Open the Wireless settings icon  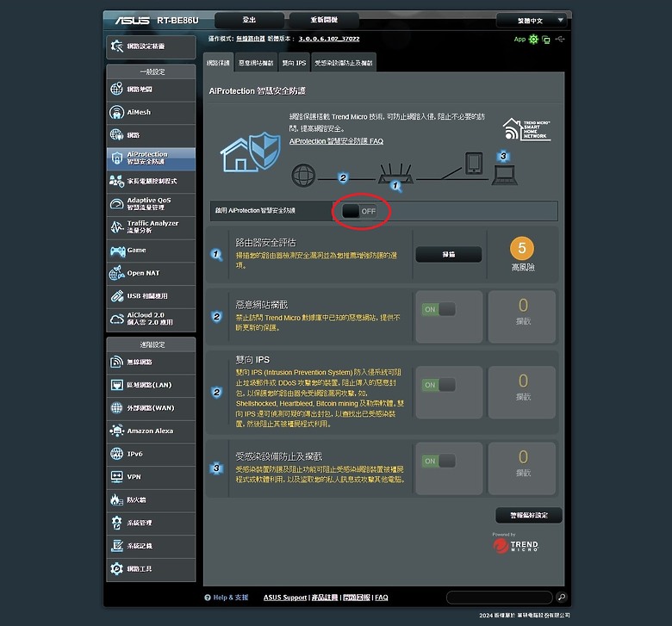pyautogui.click(x=116, y=362)
